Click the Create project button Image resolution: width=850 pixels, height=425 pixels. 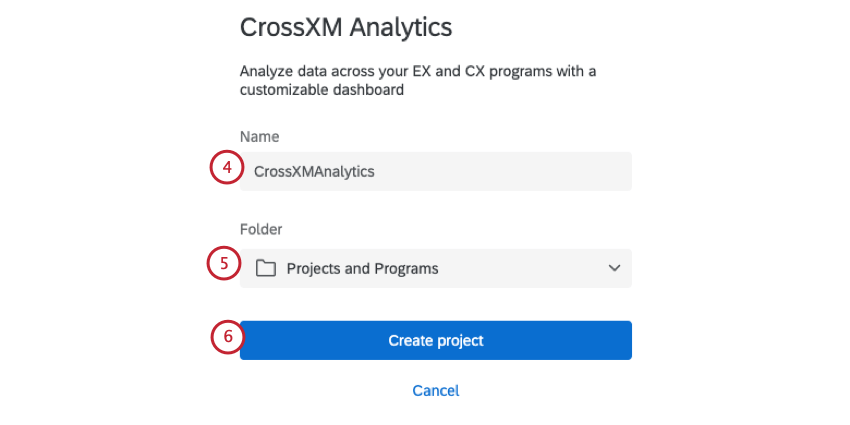point(436,340)
